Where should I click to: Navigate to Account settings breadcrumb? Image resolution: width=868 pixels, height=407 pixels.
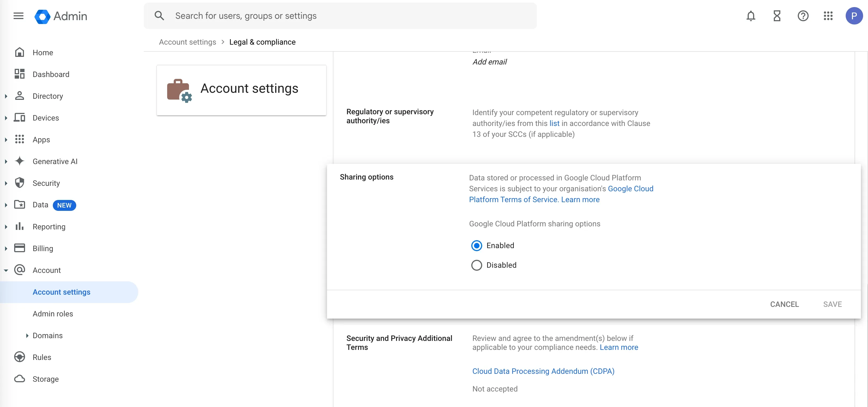[187, 42]
